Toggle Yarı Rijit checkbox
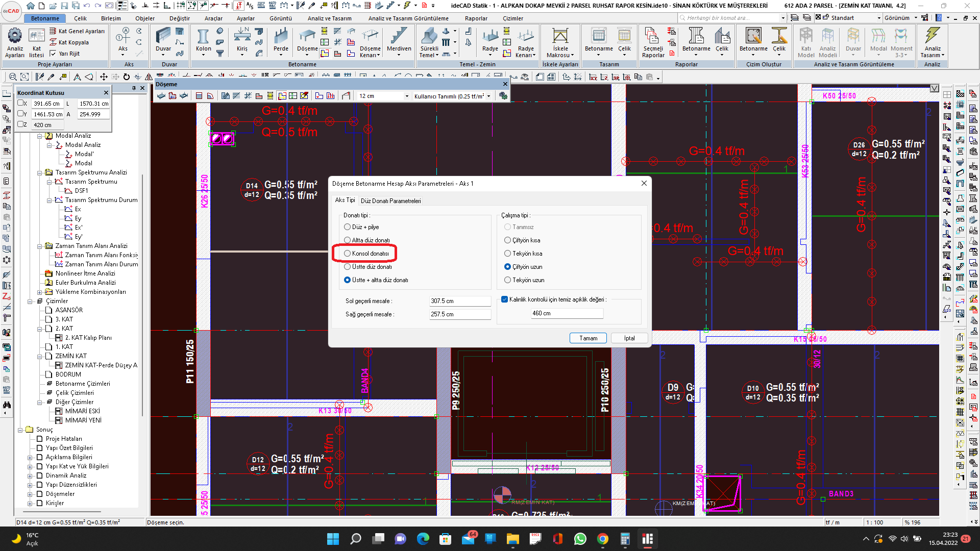The width and height of the screenshot is (980, 551). (x=53, y=54)
